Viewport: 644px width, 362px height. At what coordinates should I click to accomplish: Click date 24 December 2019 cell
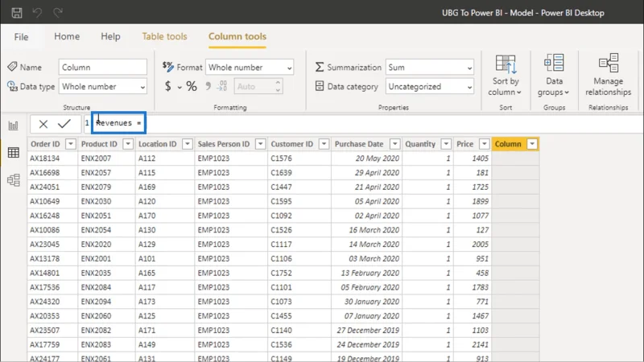click(368, 345)
